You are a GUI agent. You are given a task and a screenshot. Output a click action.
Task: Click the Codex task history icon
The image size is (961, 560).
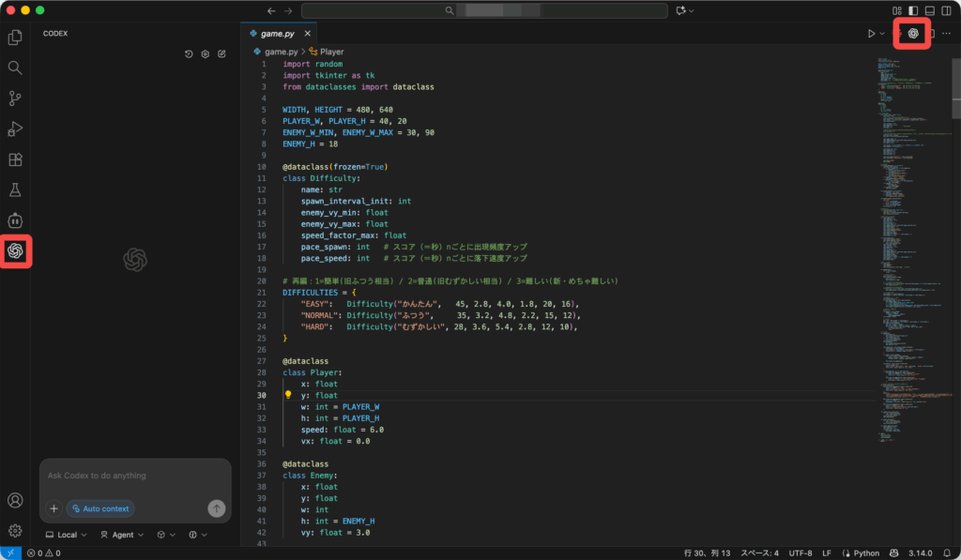pyautogui.click(x=189, y=54)
